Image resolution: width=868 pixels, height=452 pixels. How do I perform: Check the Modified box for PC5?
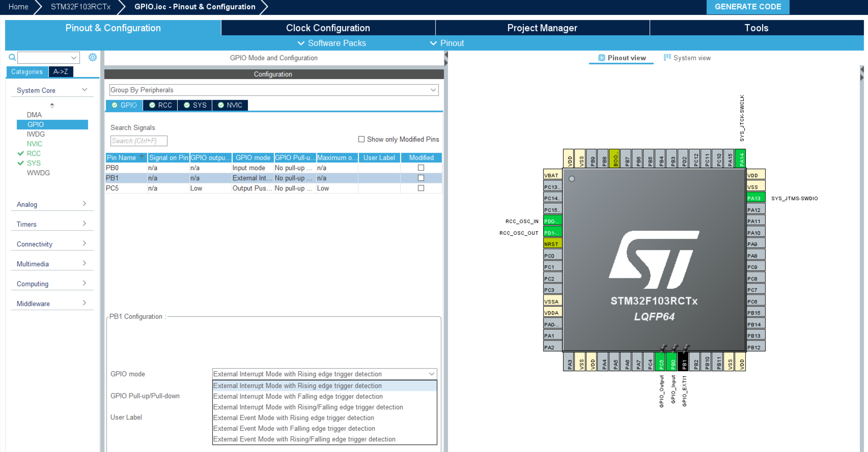coord(421,188)
